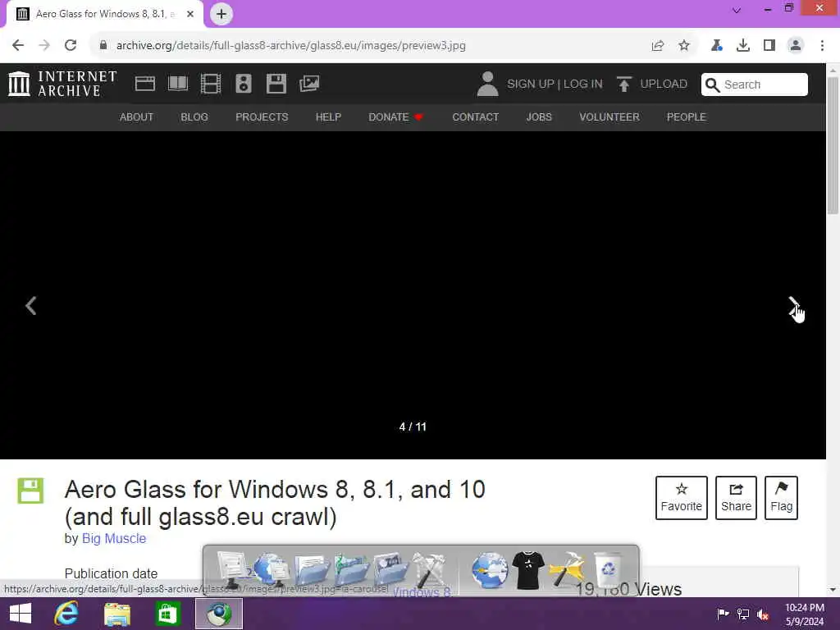
Task: Open the CONTACT menu item
Action: tap(475, 116)
